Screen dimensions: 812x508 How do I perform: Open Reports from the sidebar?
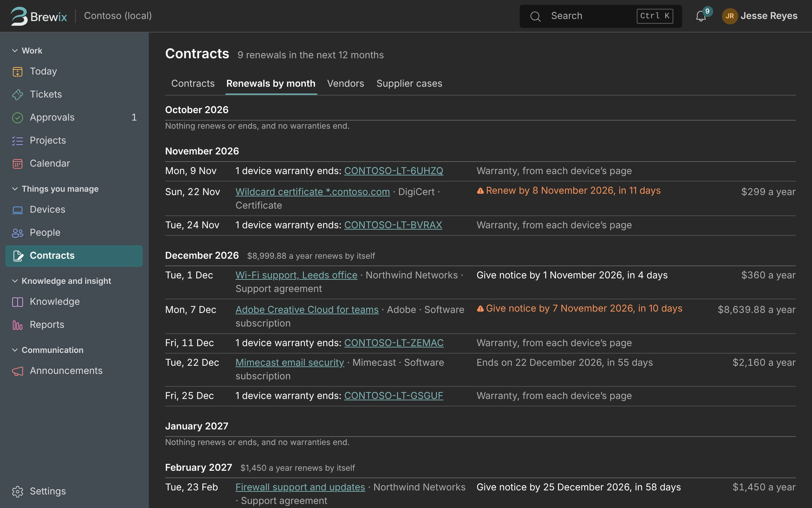point(74,325)
